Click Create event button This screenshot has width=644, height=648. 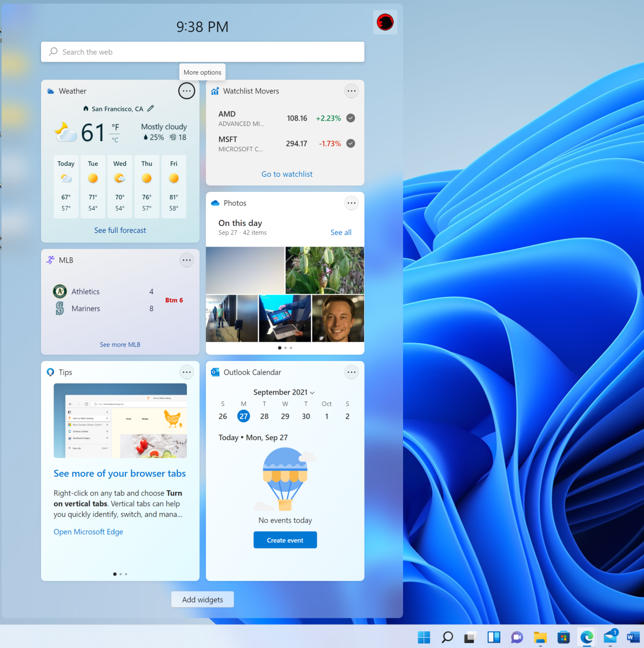point(285,540)
